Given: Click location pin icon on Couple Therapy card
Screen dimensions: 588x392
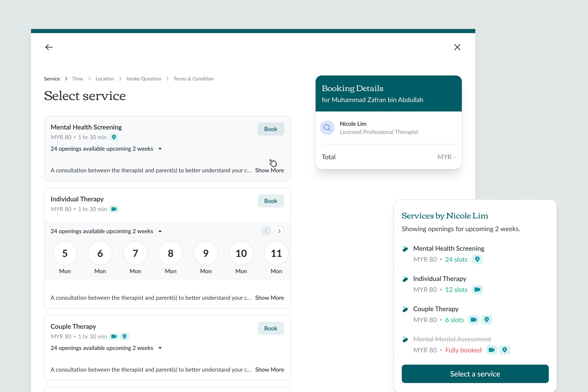Looking at the screenshot, I should coord(124,336).
